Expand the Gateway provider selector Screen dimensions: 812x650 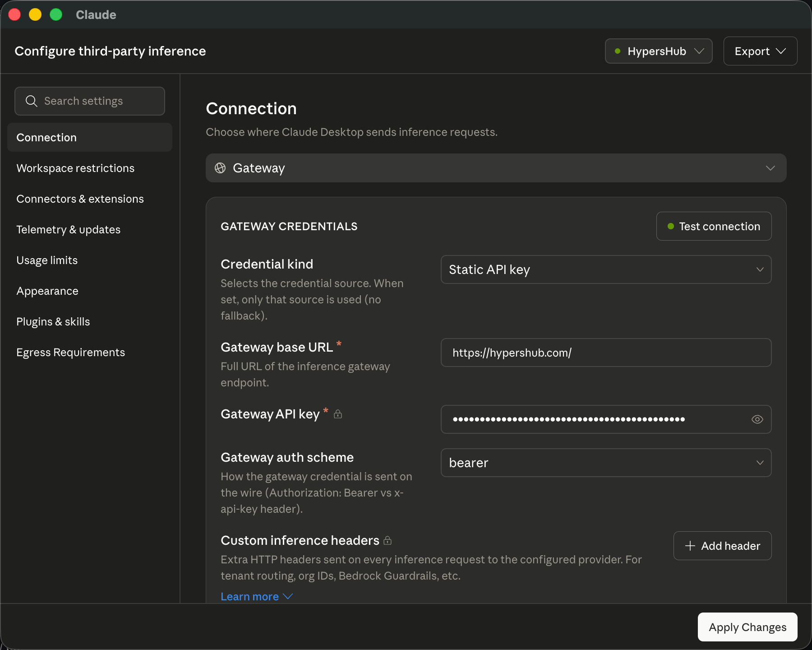[x=496, y=168]
